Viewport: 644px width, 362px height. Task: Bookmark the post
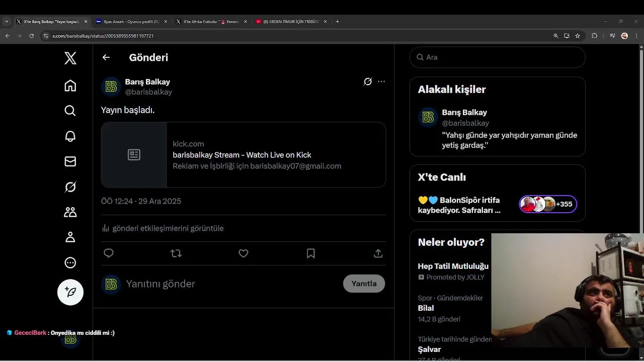(311, 253)
